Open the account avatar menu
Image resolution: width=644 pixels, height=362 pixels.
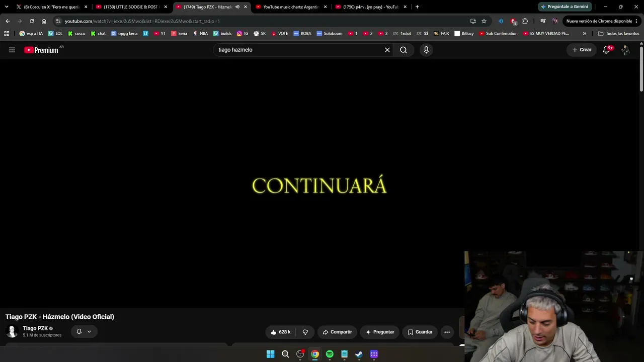pyautogui.click(x=625, y=50)
